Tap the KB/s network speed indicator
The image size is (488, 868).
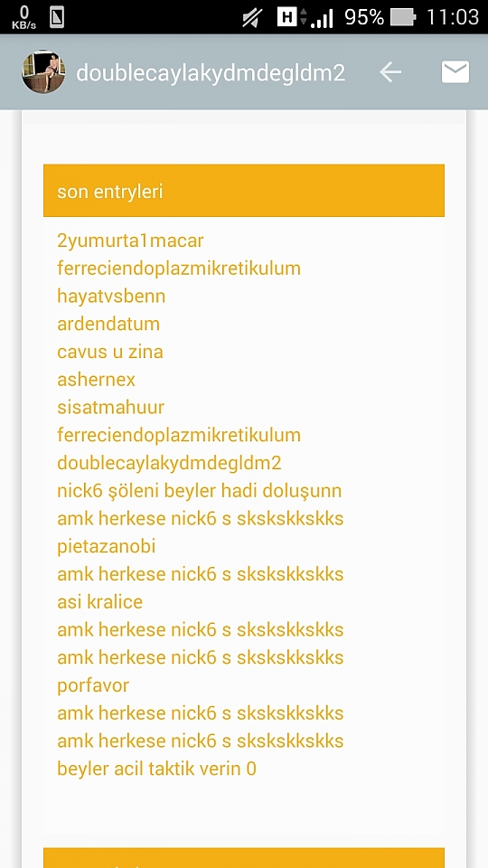point(23,18)
